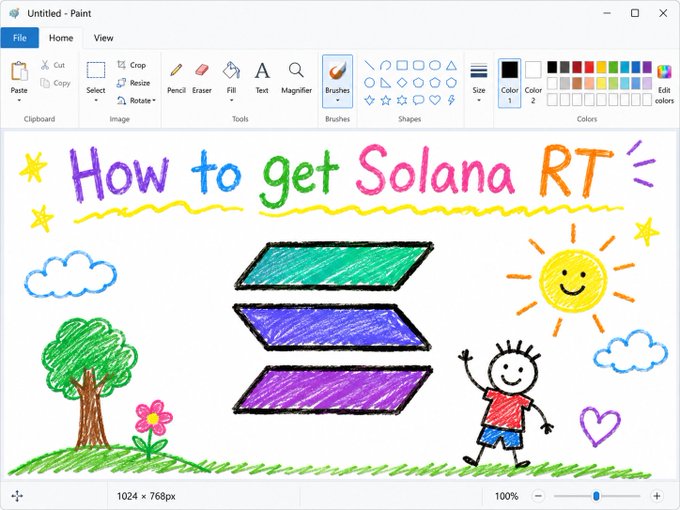Viewport: 680px width, 510px height.
Task: Select the Heart shape
Action: [x=435, y=100]
